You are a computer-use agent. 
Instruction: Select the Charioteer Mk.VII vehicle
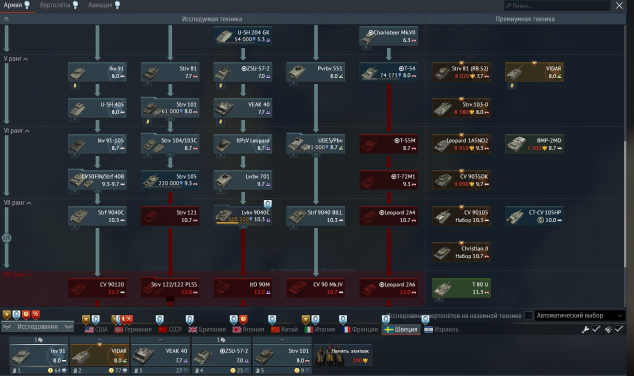(388, 36)
